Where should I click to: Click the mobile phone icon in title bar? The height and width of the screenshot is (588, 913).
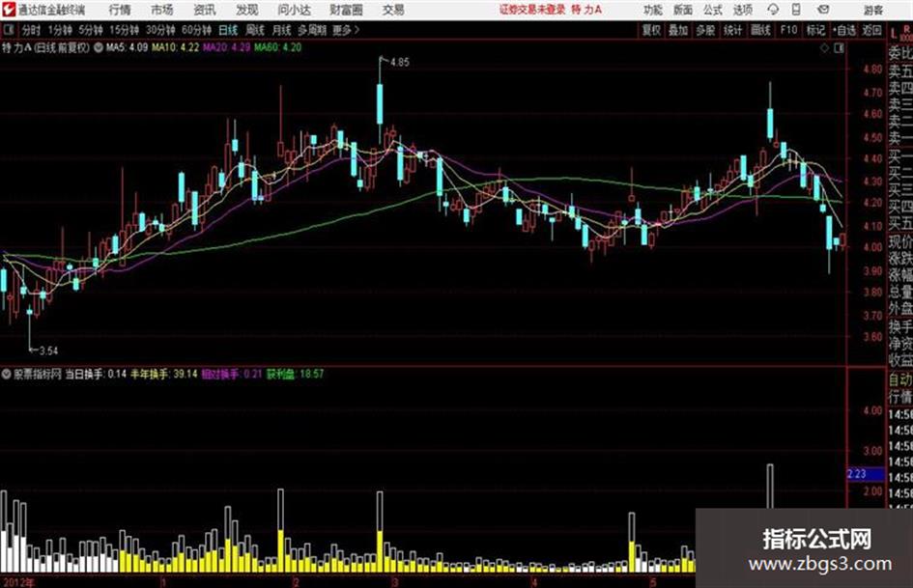(x=796, y=10)
